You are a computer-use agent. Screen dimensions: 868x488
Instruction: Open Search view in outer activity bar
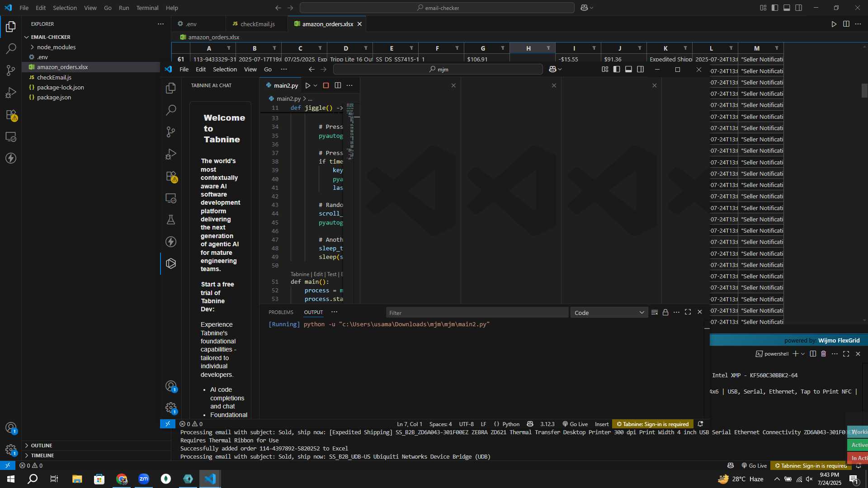point(11,48)
